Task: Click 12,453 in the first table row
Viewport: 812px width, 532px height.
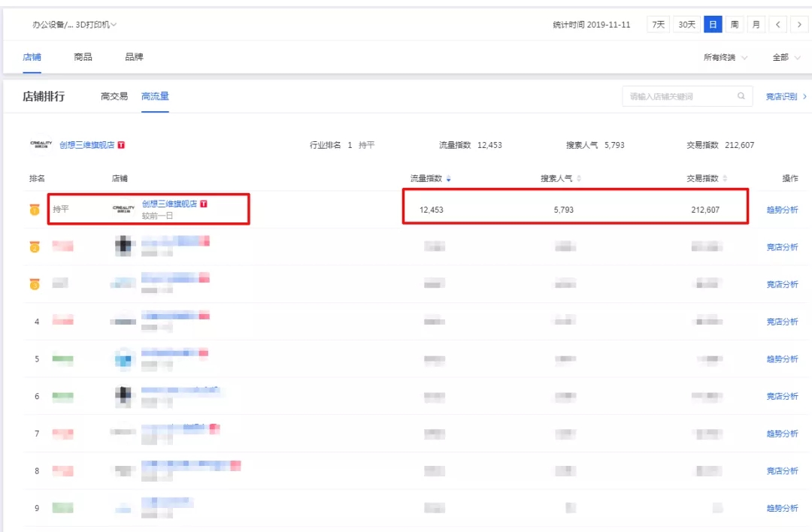Action: click(432, 210)
